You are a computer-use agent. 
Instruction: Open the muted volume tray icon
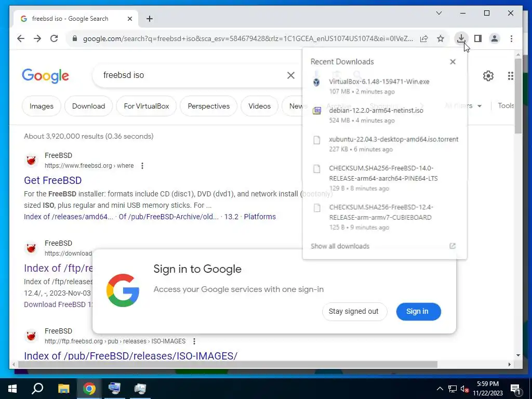(x=464, y=389)
